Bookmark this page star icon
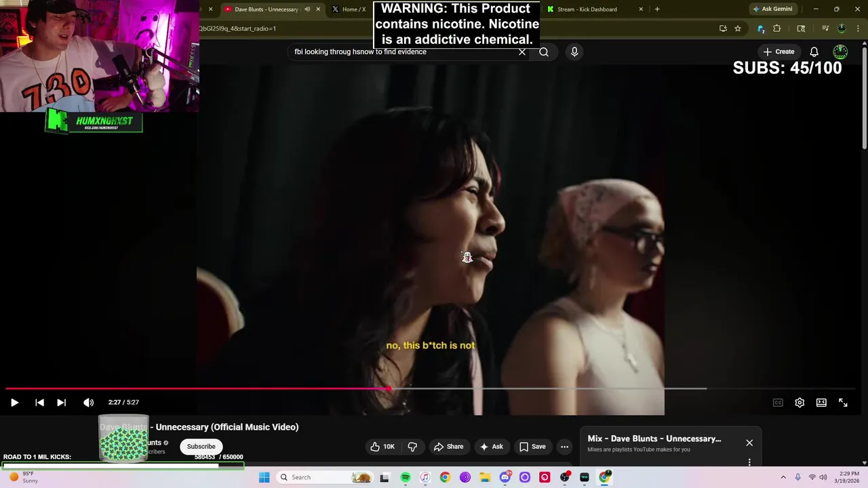Image resolution: width=868 pixels, height=488 pixels. (738, 28)
